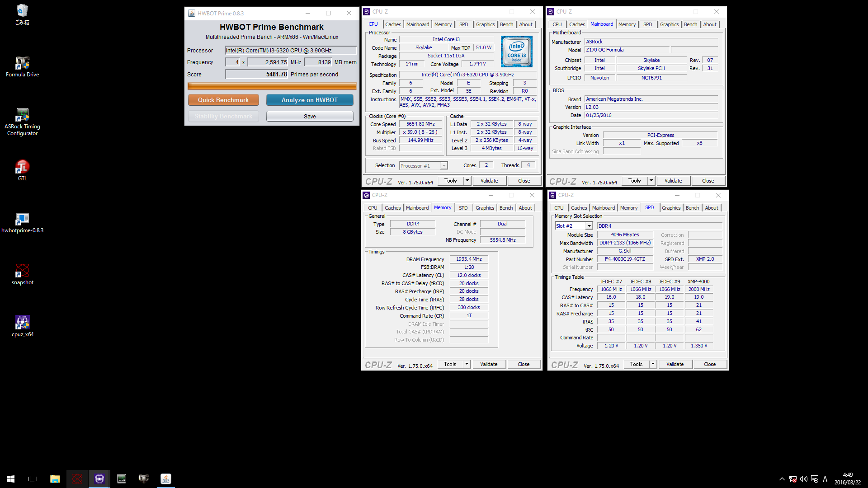868x488 pixels.
Task: Click the Score field showing 5481.78
Action: click(x=257, y=74)
